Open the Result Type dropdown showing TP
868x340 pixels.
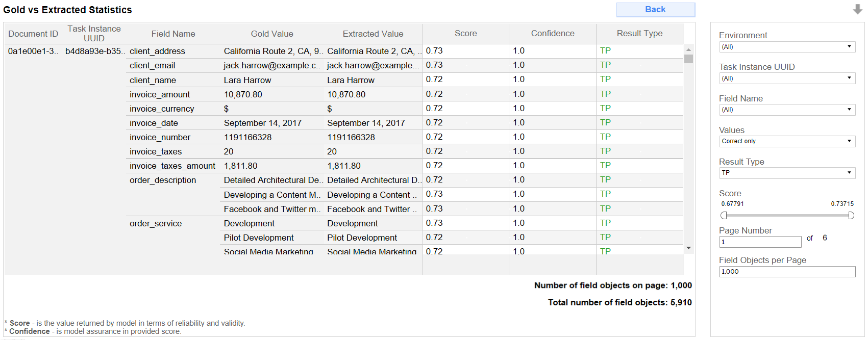pyautogui.click(x=787, y=173)
